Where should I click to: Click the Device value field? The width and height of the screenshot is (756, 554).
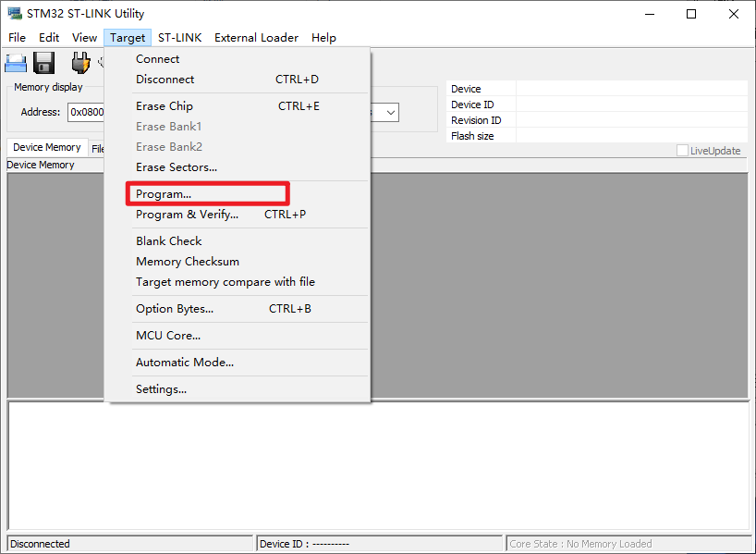[631, 88]
